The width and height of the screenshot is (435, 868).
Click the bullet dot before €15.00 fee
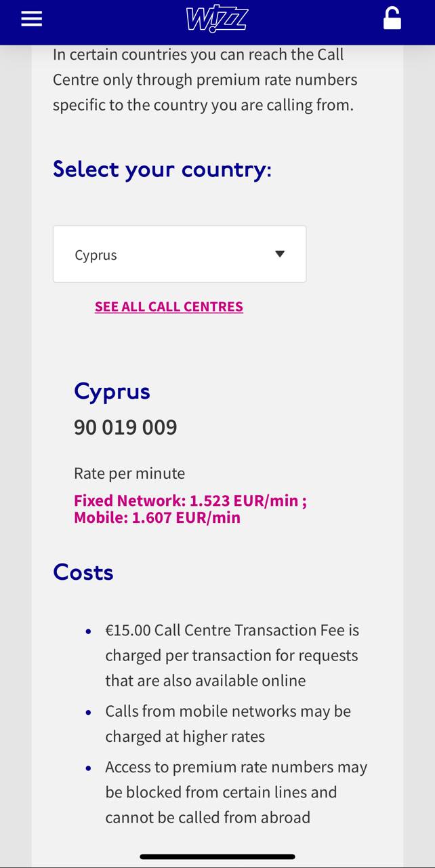88,631
